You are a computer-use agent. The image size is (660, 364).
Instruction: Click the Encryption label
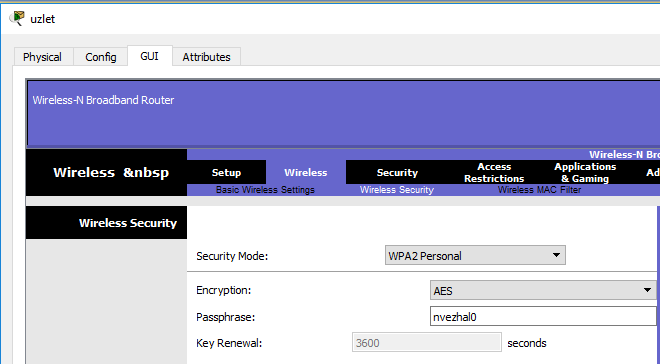click(x=224, y=290)
